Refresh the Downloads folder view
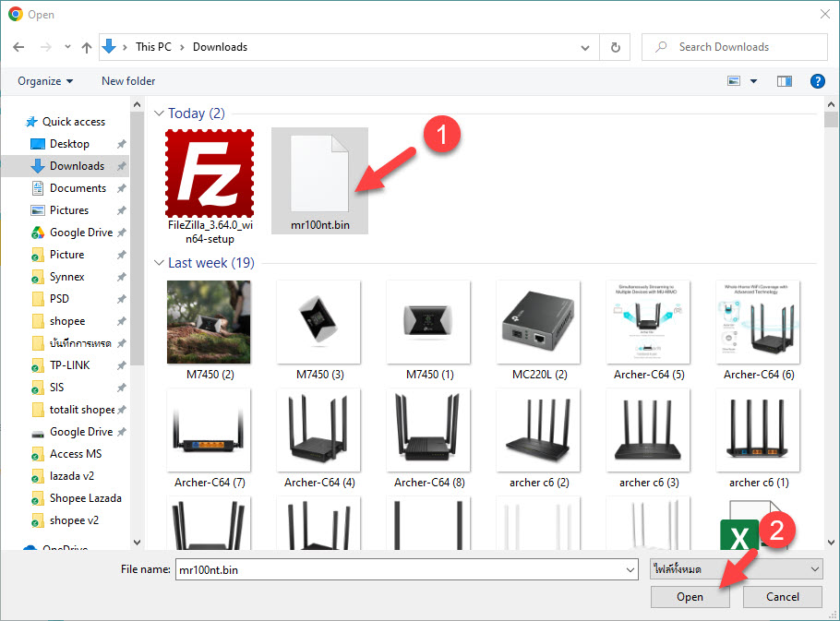The height and width of the screenshot is (621, 840). coord(615,47)
